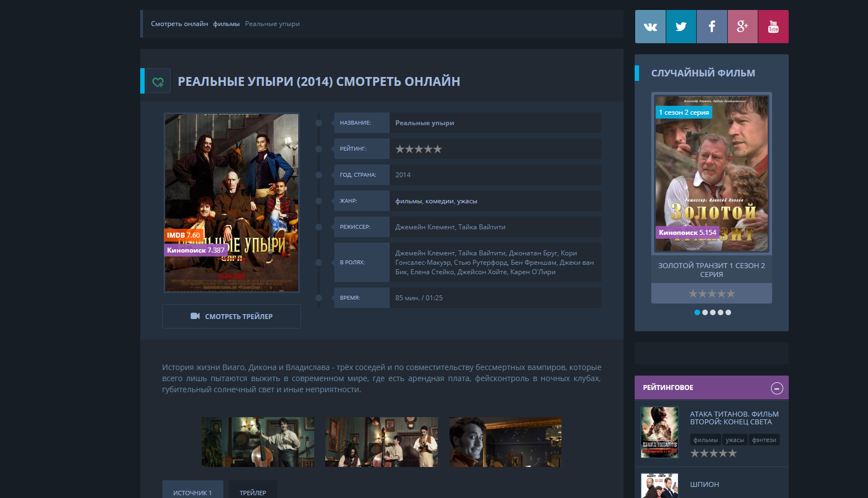The width and height of the screenshot is (868, 498).
Task: Click Кинопоиск 7.387 badge on poster
Action: click(x=196, y=250)
